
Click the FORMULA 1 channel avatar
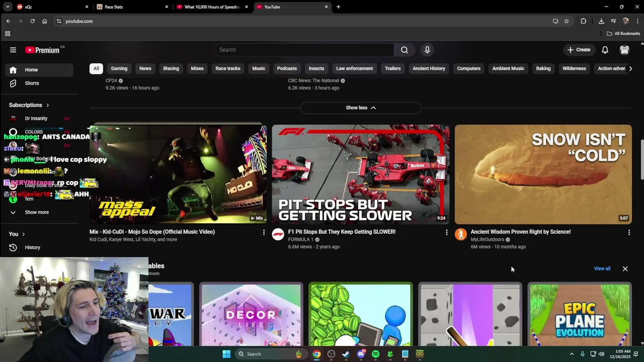(x=278, y=234)
